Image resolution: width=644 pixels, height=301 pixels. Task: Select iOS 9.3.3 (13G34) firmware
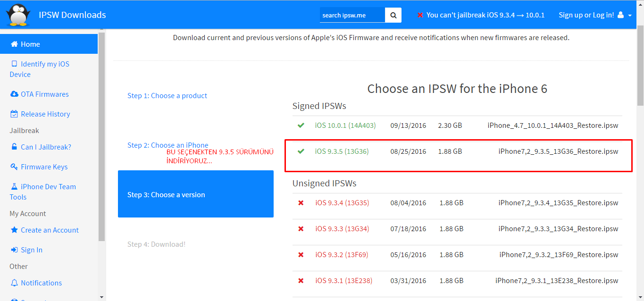[x=342, y=229]
